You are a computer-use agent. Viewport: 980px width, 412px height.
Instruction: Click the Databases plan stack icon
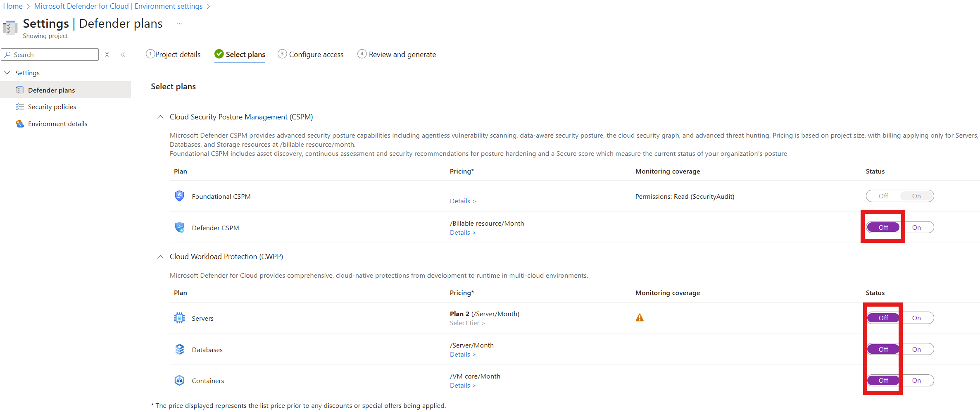(179, 349)
